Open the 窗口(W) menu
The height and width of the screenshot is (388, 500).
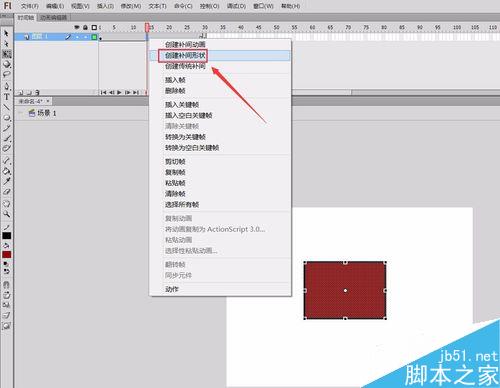coord(263,6)
